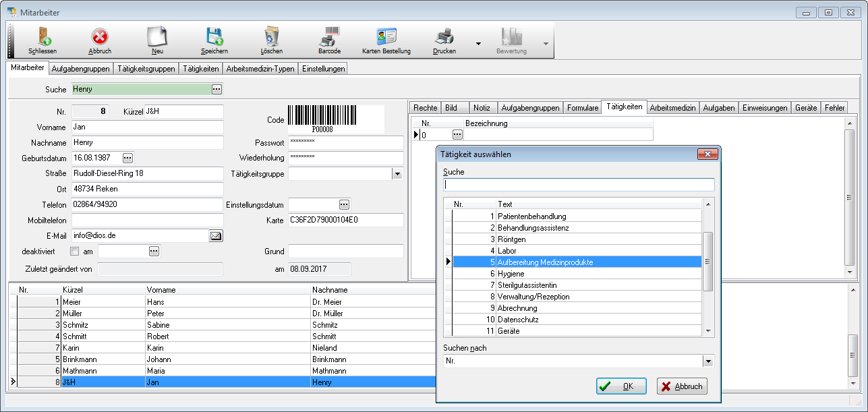868x412 pixels.
Task: Switch to the Aufgabengruppen main tab
Action: point(80,69)
